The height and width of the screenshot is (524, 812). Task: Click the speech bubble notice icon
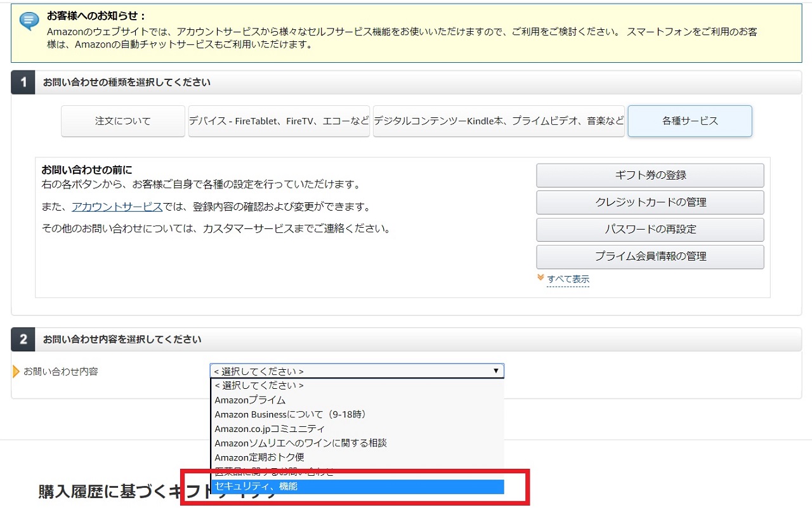coord(29,21)
